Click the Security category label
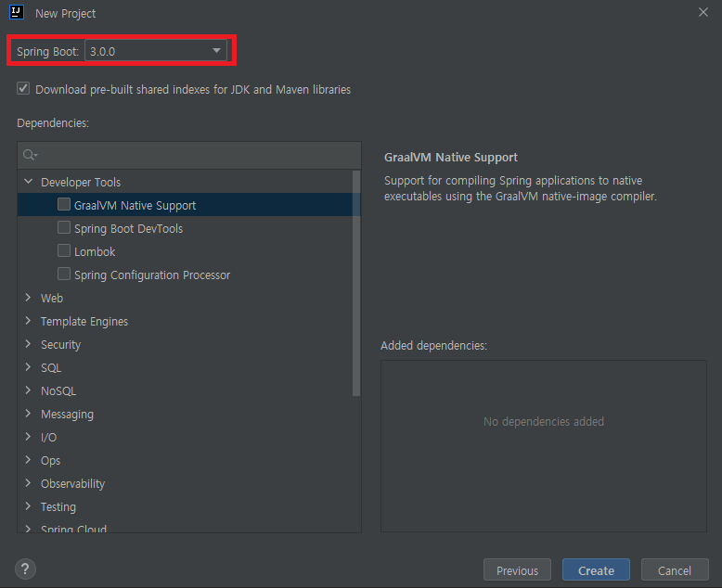 (x=60, y=345)
